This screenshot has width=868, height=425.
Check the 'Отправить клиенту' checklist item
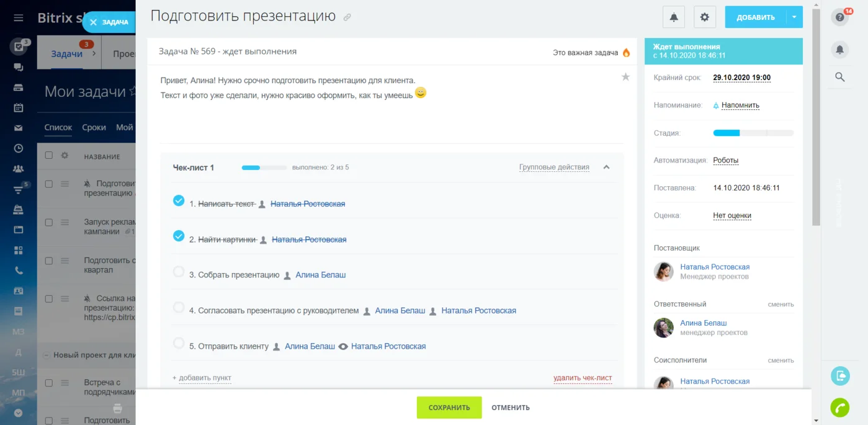click(x=179, y=343)
